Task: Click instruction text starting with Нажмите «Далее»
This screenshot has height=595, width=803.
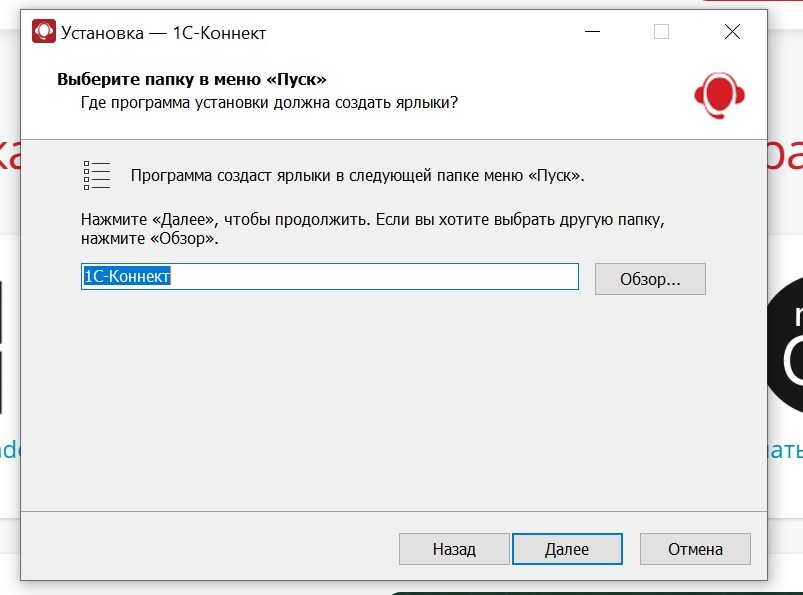Action: (x=373, y=229)
